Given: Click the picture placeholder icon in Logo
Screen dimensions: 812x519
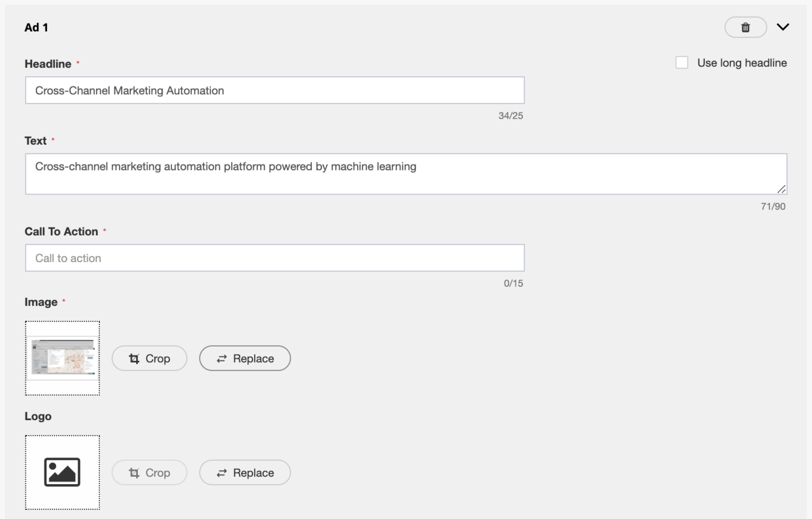Looking at the screenshot, I should (62, 472).
